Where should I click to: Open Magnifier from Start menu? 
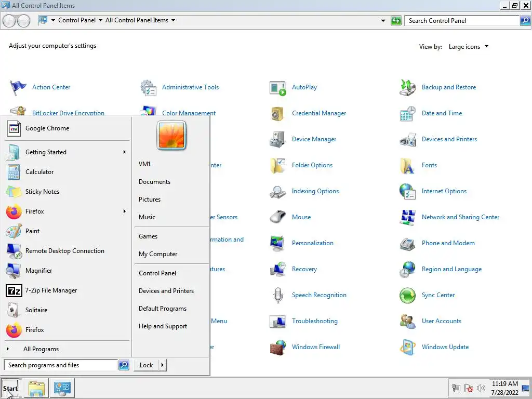coord(67,271)
